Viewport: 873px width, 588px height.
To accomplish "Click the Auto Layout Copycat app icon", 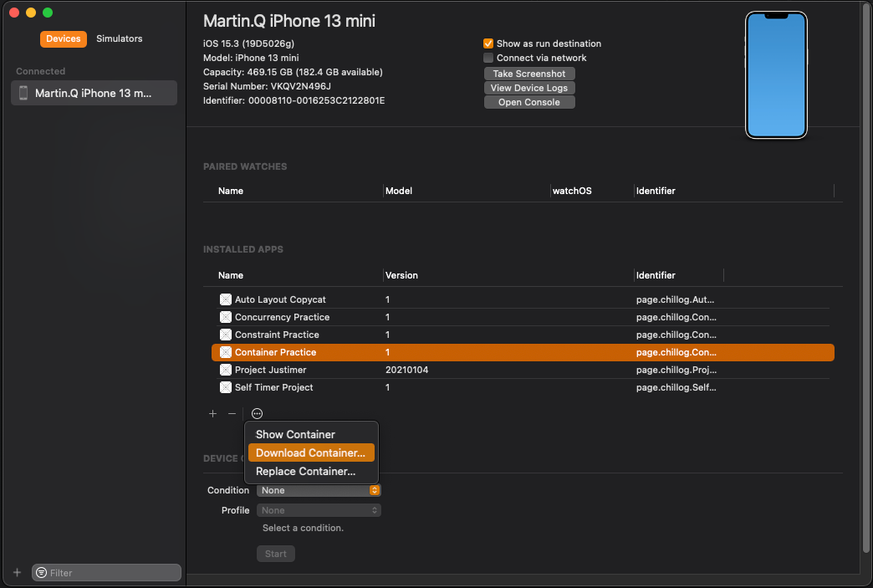I will click(x=226, y=299).
